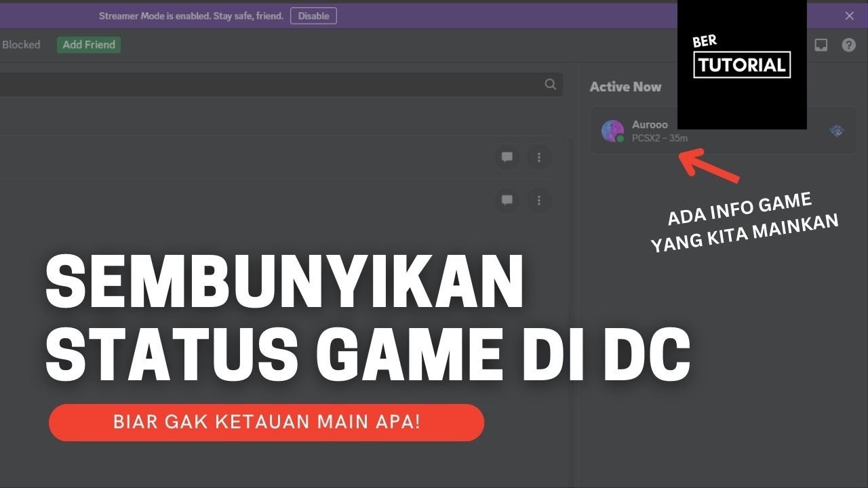Open Aurooo's avatar in Active Now
868x488 pixels.
click(x=612, y=131)
